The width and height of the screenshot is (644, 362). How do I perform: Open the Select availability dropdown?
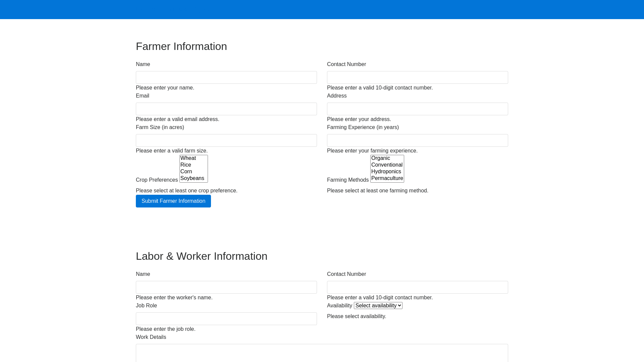click(378, 306)
